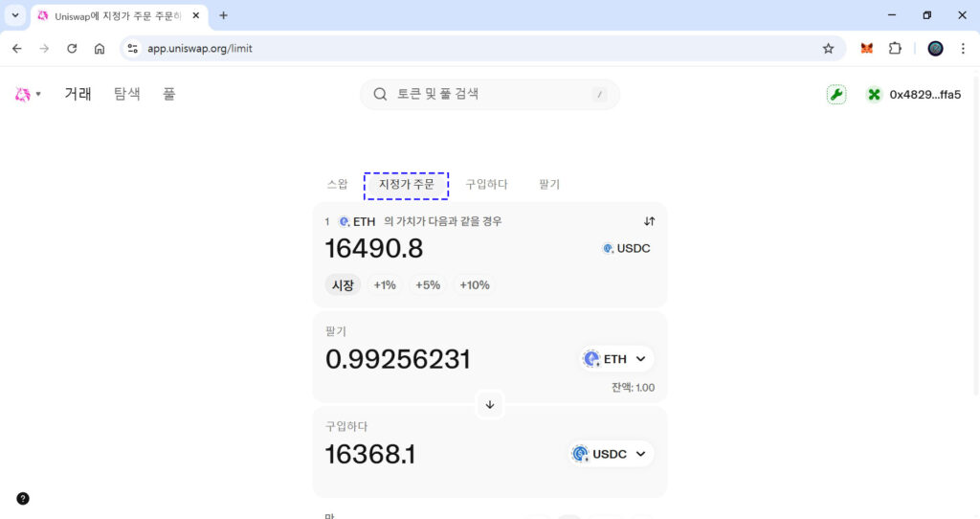Expand the tab search dropdown arrow

point(15,15)
